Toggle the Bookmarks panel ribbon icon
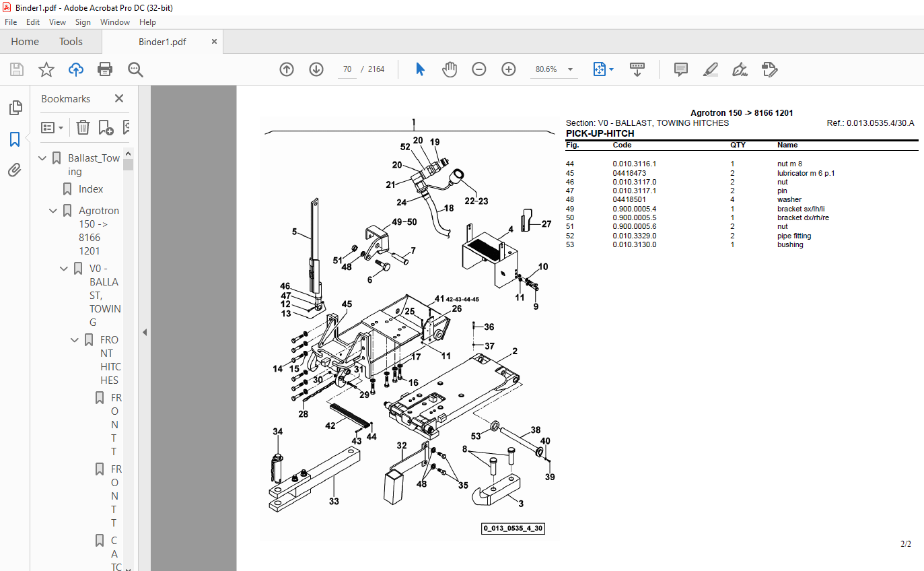This screenshot has width=924, height=571. (15, 139)
